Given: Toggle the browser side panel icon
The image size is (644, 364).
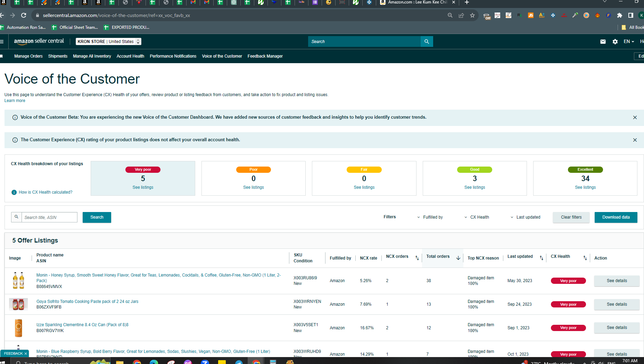Looking at the screenshot, I should [x=630, y=15].
